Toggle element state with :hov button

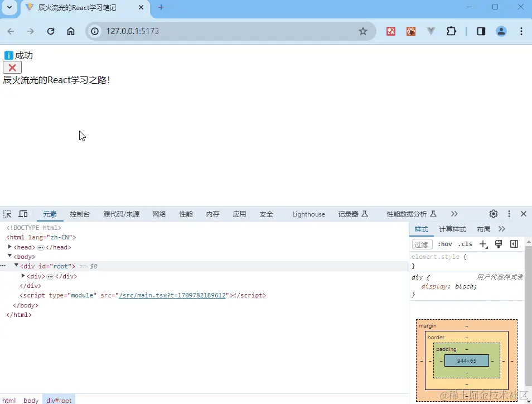[444, 244]
